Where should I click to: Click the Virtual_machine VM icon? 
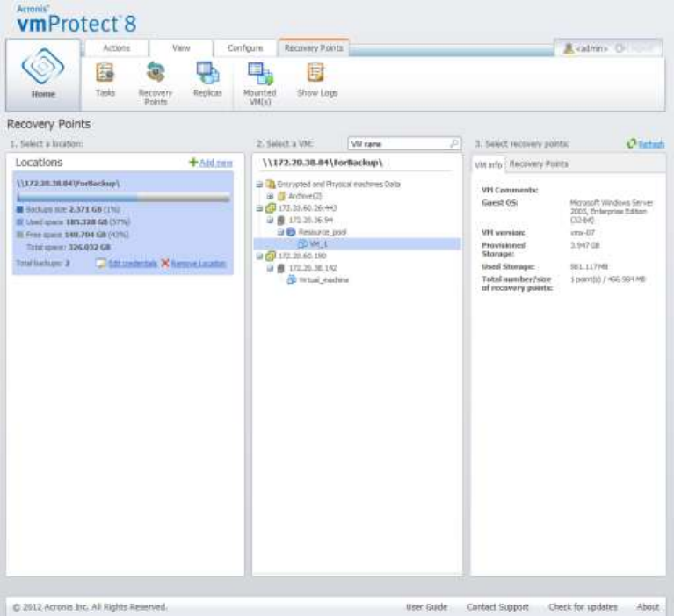(292, 279)
